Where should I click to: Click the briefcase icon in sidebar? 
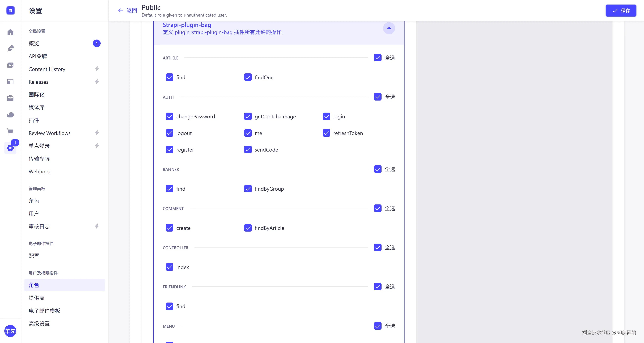(x=10, y=98)
